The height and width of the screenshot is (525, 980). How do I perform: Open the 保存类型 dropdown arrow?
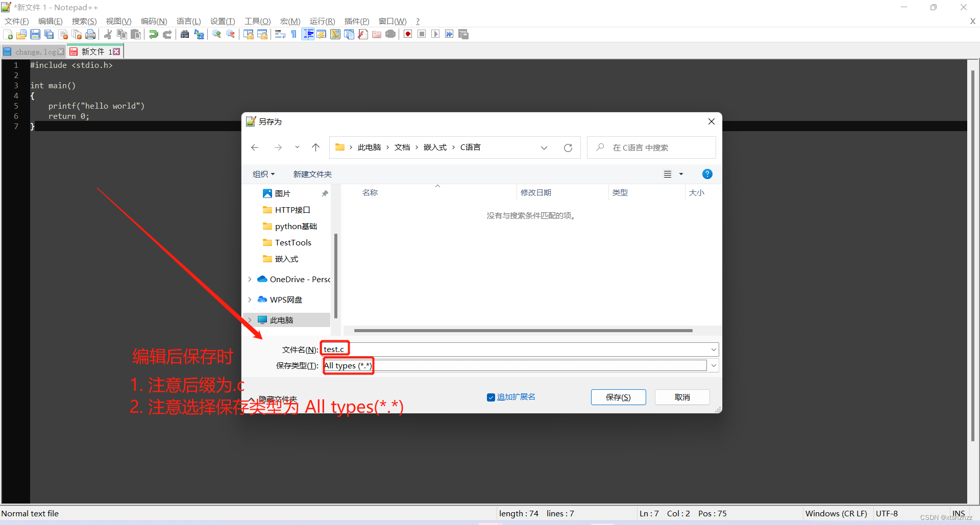point(714,365)
